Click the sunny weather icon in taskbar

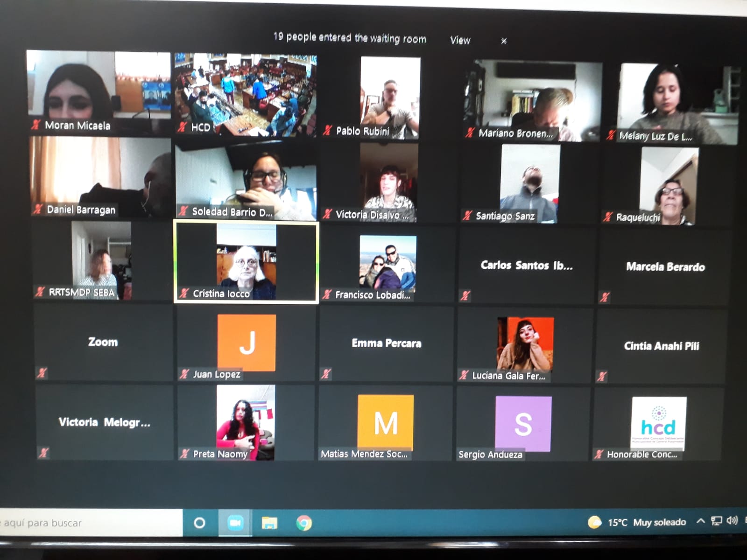(595, 522)
